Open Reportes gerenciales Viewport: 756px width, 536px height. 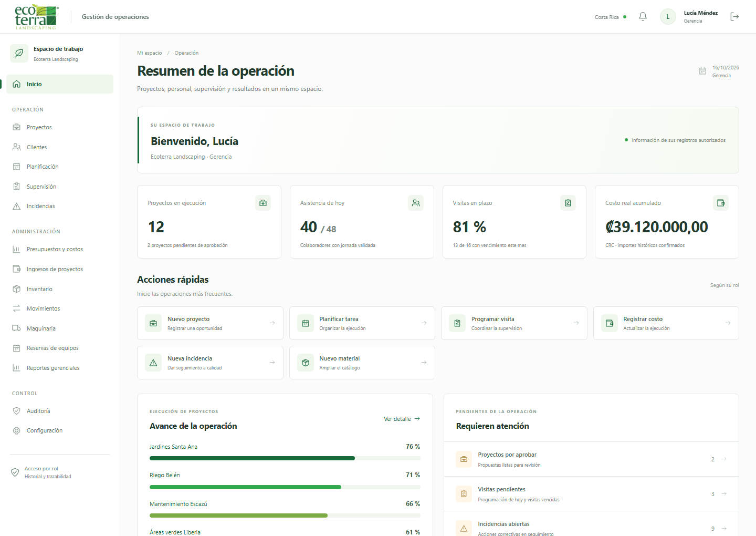coord(60,368)
